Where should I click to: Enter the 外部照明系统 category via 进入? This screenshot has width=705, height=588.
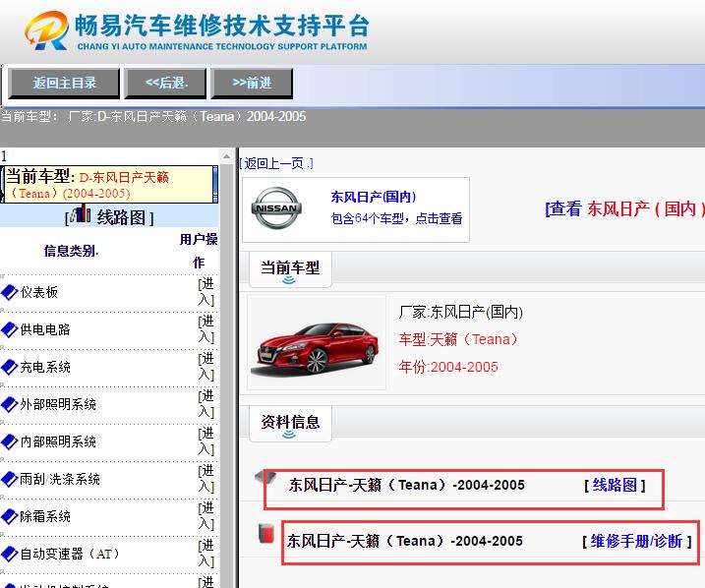(206, 404)
